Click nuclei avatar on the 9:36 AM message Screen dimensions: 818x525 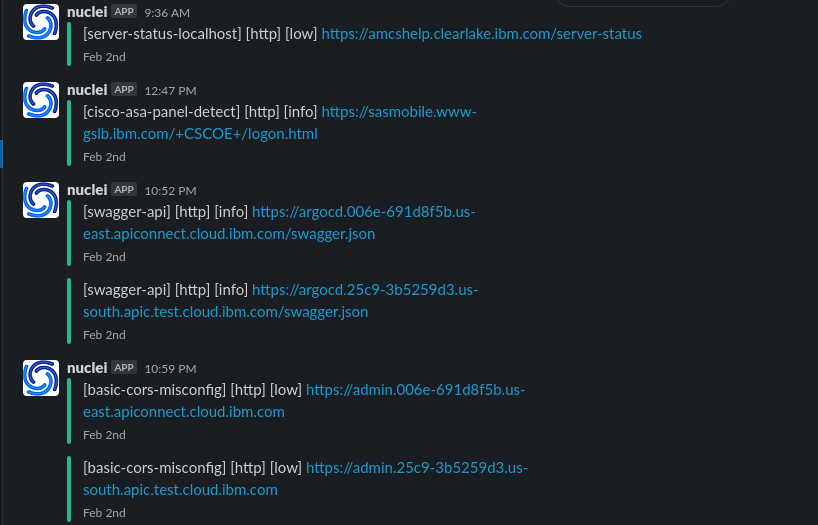click(41, 22)
